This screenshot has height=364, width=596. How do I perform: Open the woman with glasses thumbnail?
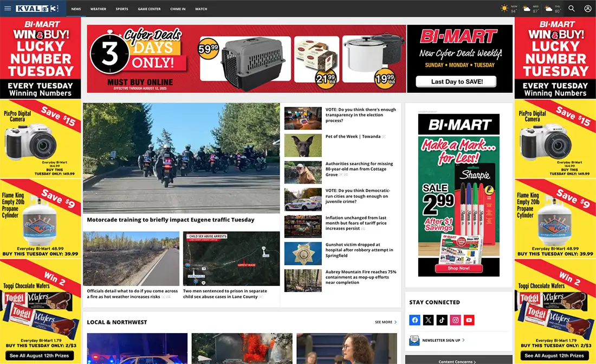coord(347,348)
